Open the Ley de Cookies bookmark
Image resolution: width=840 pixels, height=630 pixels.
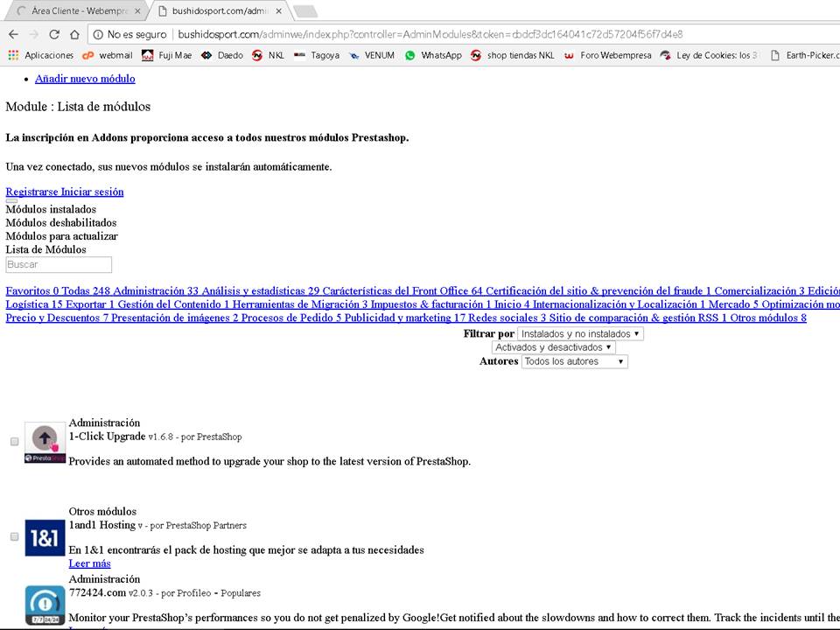[x=709, y=55]
